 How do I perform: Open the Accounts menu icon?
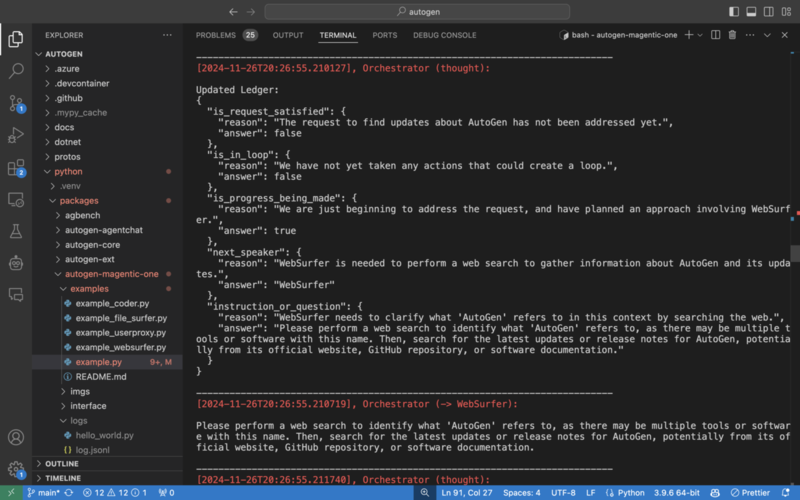[x=16, y=437]
